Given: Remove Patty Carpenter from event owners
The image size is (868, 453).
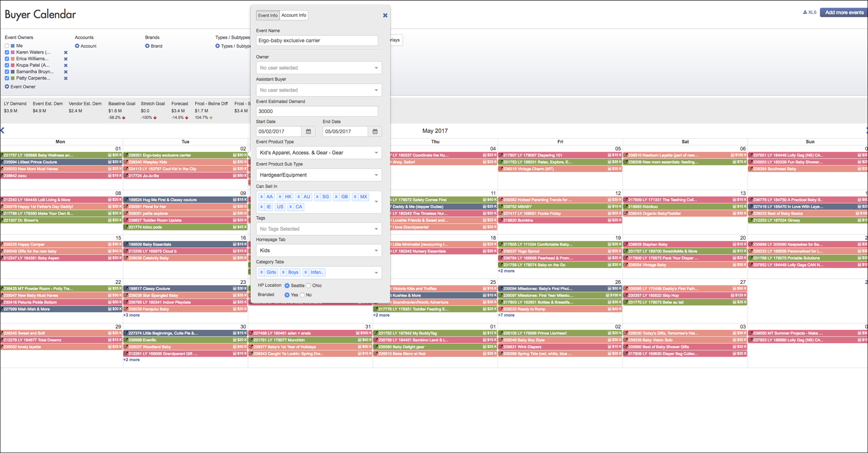Looking at the screenshot, I should 66,78.
